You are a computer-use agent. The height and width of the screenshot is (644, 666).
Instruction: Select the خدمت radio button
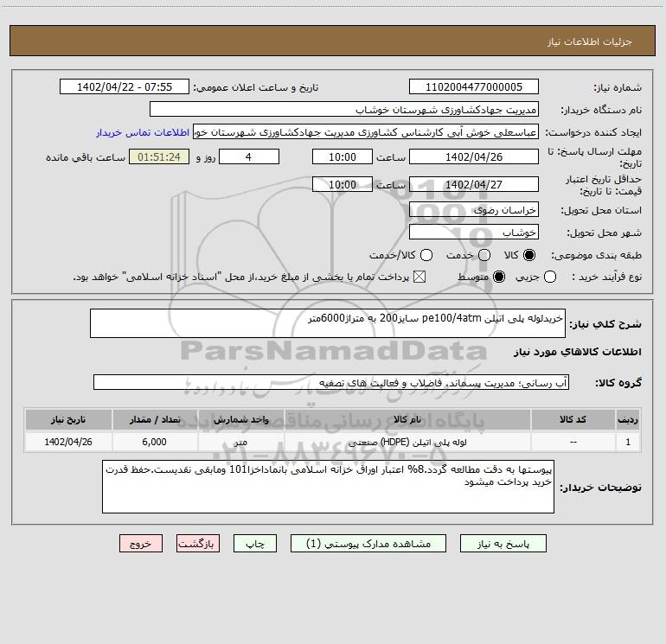(484, 255)
